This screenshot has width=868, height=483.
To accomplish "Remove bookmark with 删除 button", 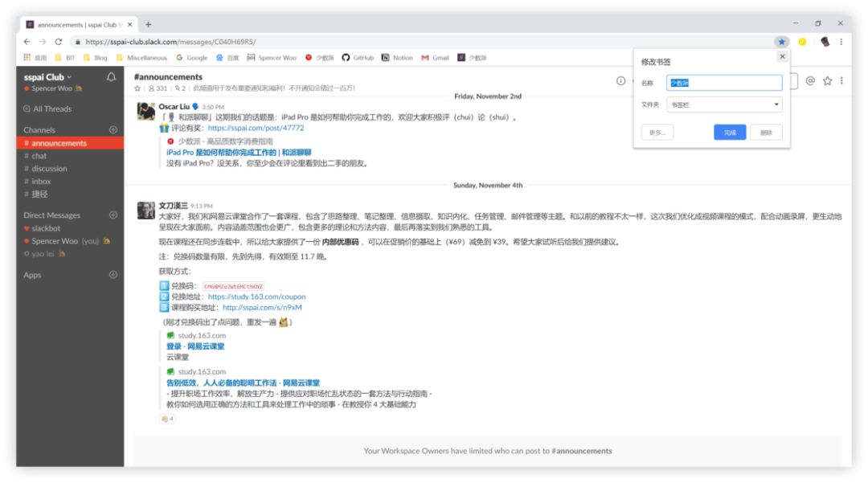I will pos(766,133).
